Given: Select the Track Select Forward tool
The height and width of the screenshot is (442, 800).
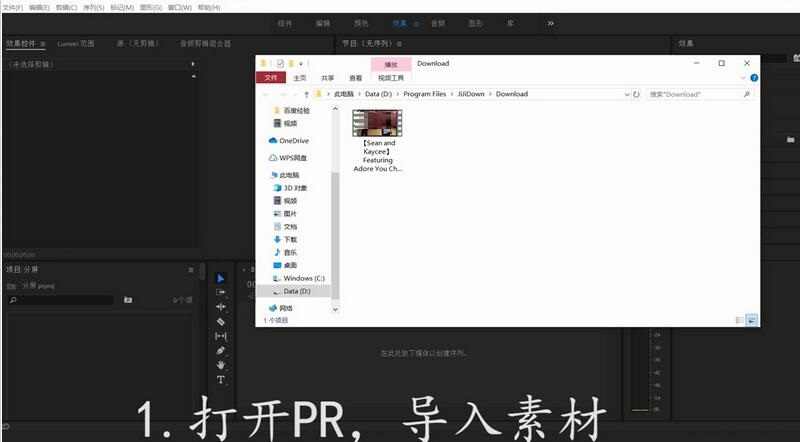Looking at the screenshot, I should pyautogui.click(x=221, y=292).
